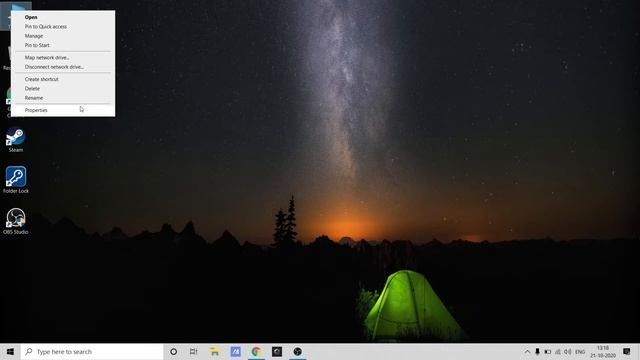640x360 pixels.
Task: Click the Type here to search box
Action: pos(92,351)
